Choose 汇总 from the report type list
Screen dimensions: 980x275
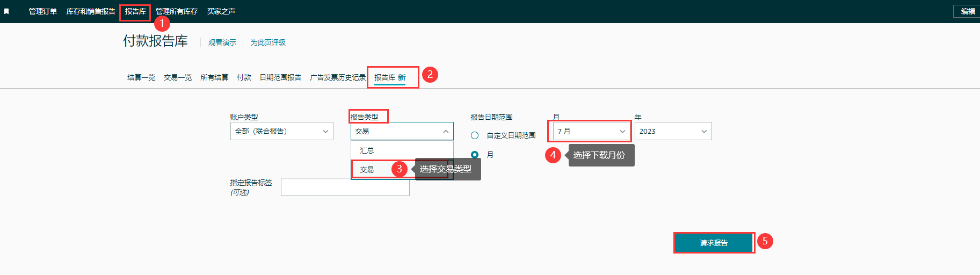click(367, 150)
